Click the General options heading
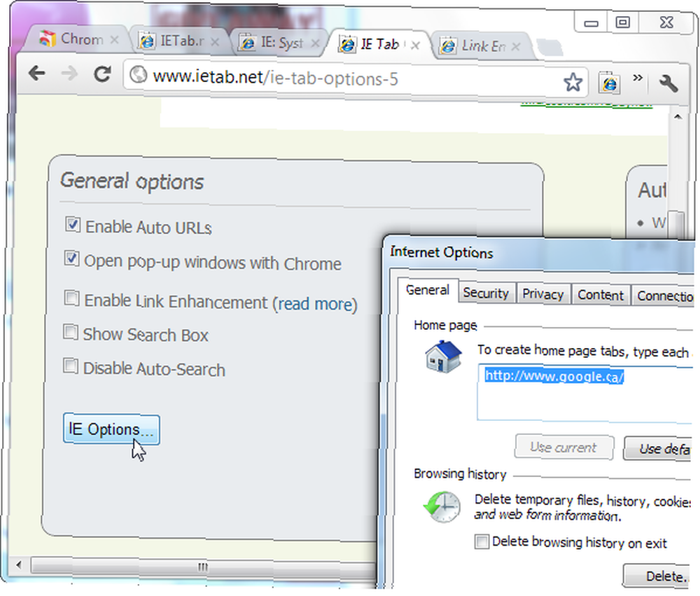 click(x=132, y=181)
